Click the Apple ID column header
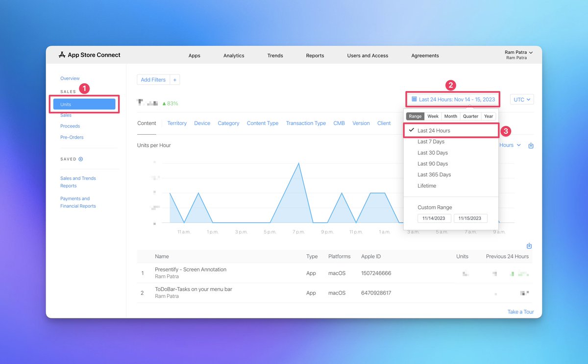This screenshot has width=588, height=364. (371, 257)
